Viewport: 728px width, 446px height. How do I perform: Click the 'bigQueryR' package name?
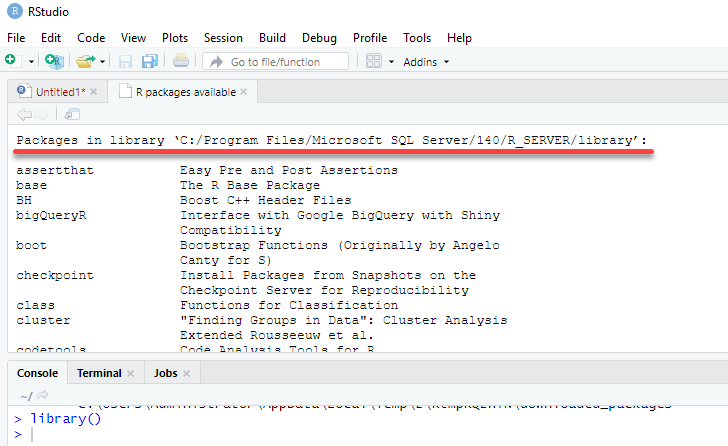coord(51,215)
